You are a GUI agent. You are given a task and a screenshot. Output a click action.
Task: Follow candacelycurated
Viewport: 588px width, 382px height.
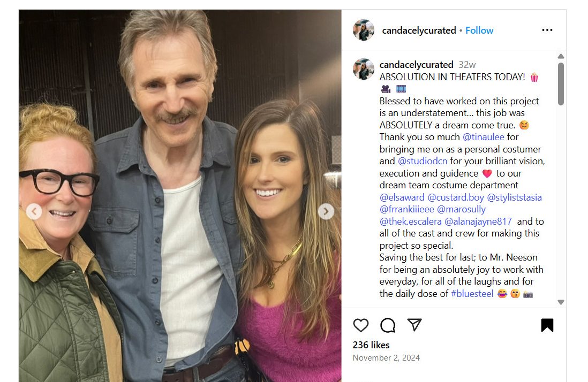click(479, 30)
